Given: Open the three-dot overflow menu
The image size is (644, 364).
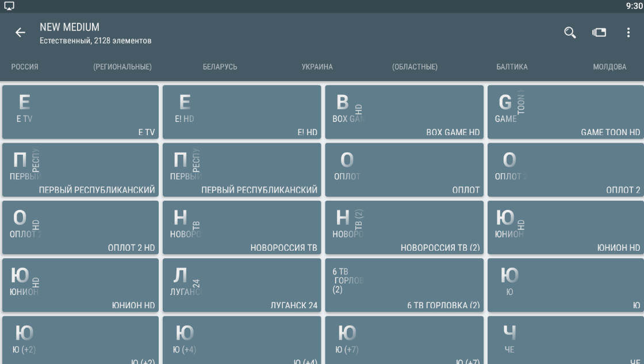Looking at the screenshot, I should tap(628, 32).
